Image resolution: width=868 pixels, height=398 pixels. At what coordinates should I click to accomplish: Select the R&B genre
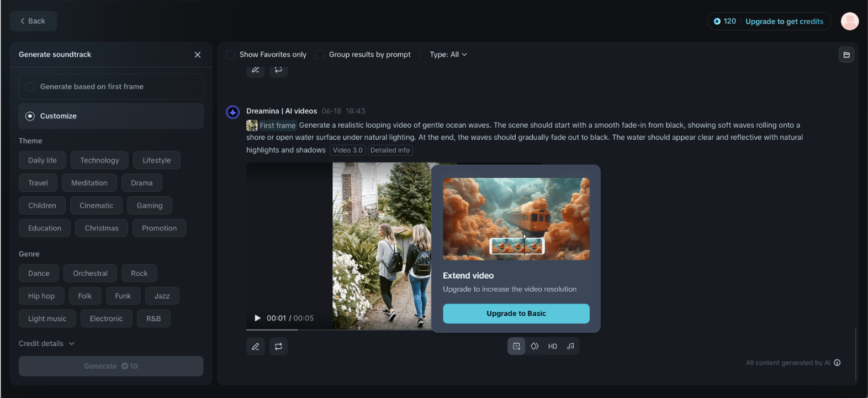point(154,319)
